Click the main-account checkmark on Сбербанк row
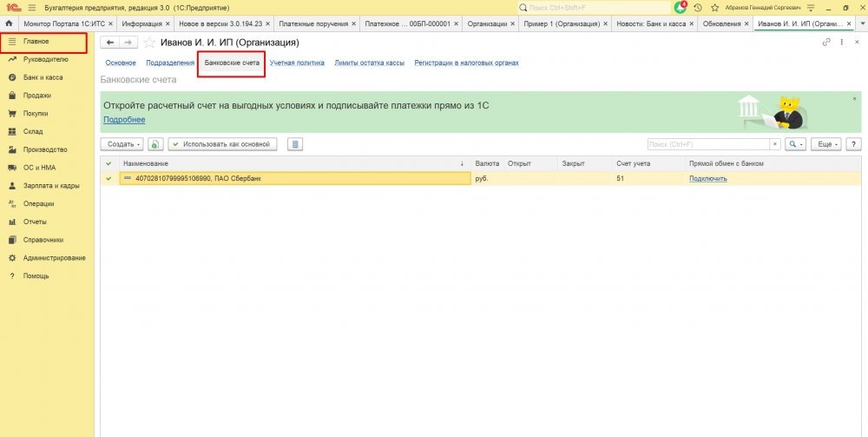 (x=108, y=178)
